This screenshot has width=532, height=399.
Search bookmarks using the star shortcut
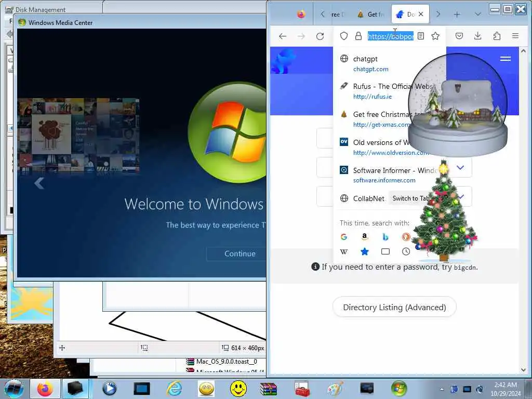point(364,252)
